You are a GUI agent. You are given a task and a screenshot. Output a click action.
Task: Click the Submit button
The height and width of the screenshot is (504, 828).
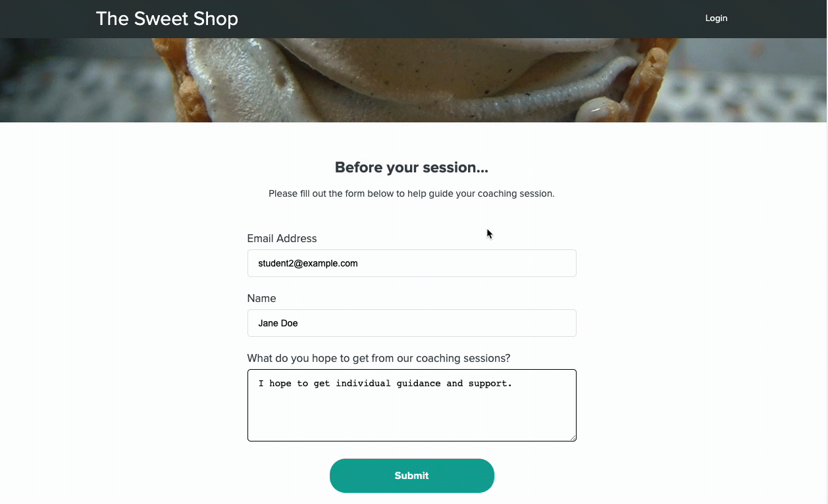(x=412, y=476)
